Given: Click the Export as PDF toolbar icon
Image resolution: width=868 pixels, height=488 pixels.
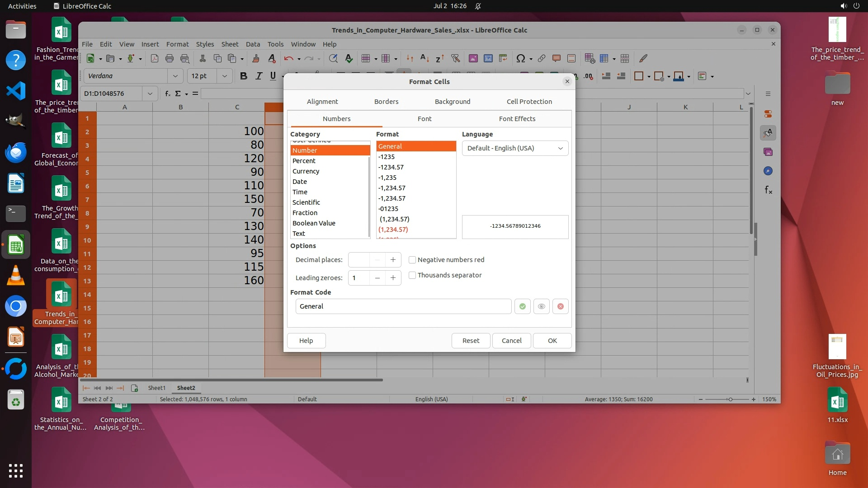Looking at the screenshot, I should pos(155,58).
